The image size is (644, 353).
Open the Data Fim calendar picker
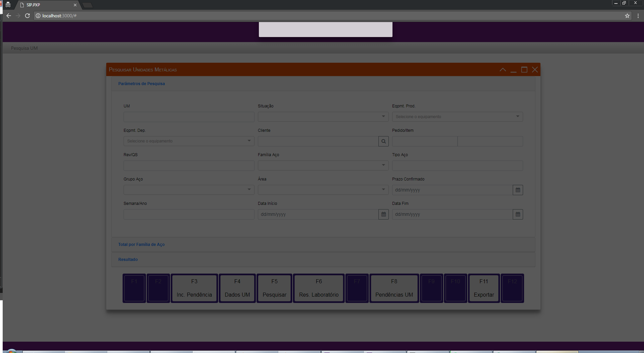[x=518, y=214]
